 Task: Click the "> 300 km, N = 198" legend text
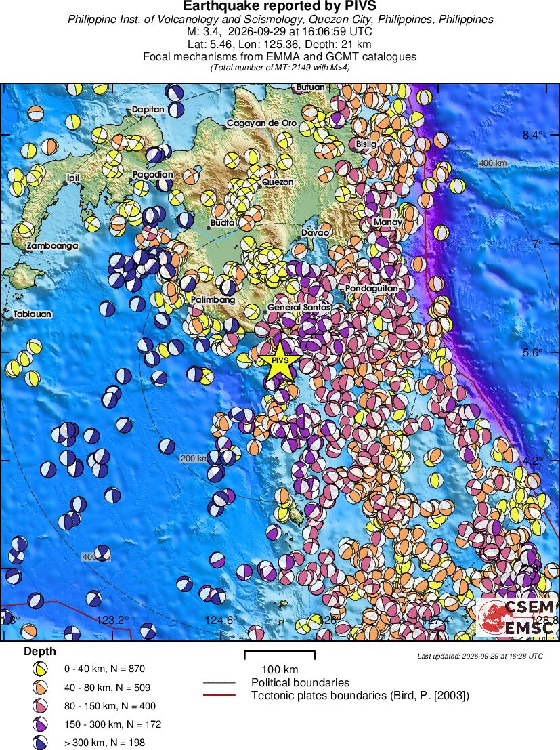pos(105,743)
